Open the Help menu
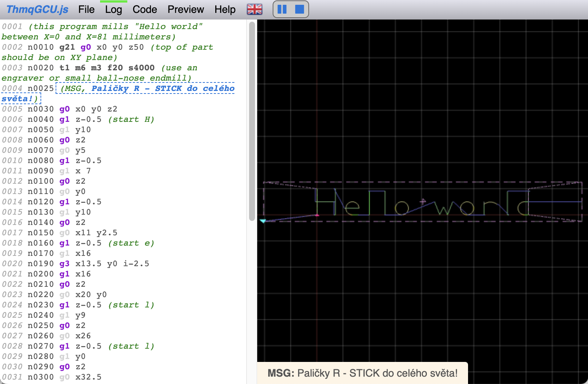Image resolution: width=588 pixels, height=384 pixels. pos(225,9)
